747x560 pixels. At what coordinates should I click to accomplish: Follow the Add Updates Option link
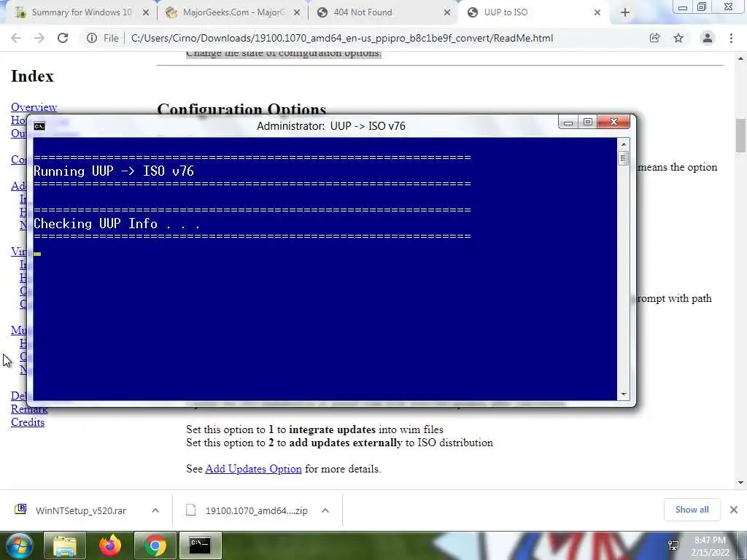pyautogui.click(x=253, y=469)
